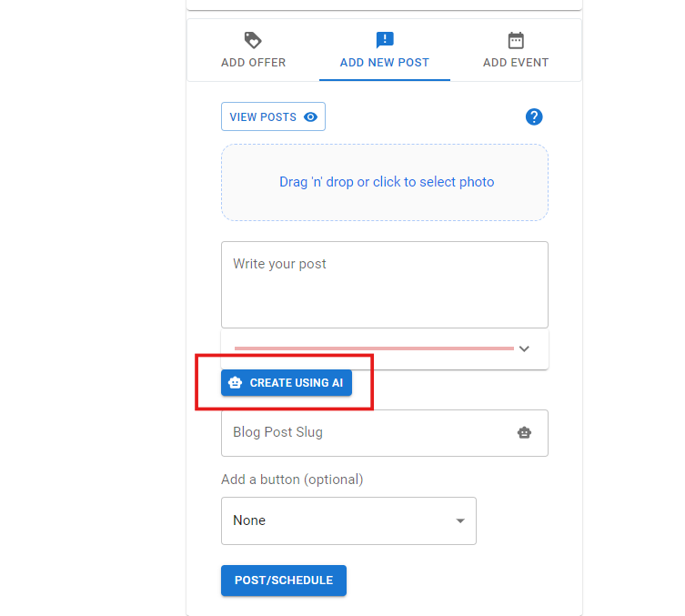Open help via the question mark icon

pos(534,116)
